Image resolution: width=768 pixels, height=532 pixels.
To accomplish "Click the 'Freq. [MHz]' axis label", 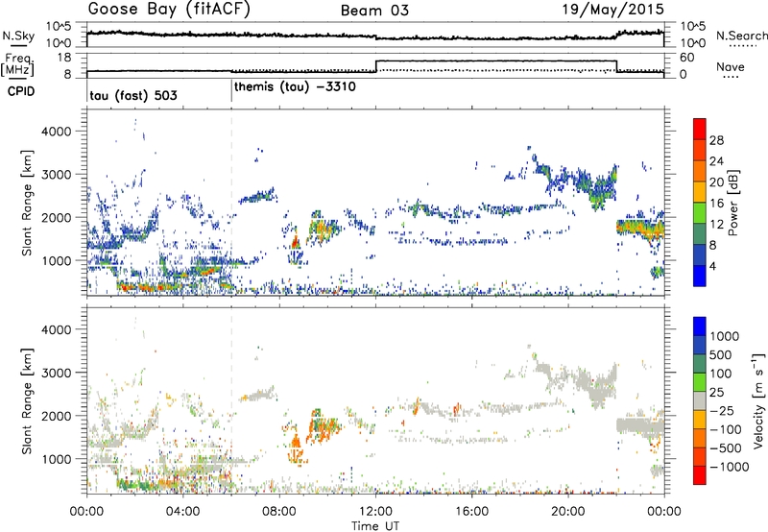I will tap(19, 64).
